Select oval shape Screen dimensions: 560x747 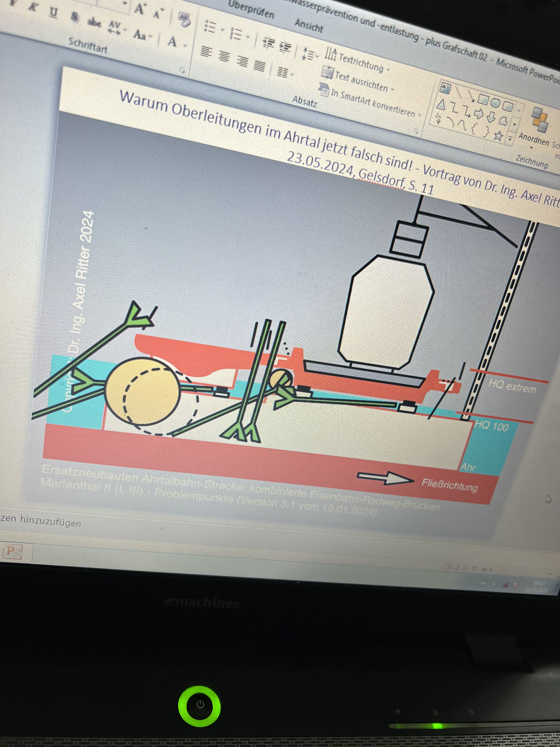pos(495,102)
